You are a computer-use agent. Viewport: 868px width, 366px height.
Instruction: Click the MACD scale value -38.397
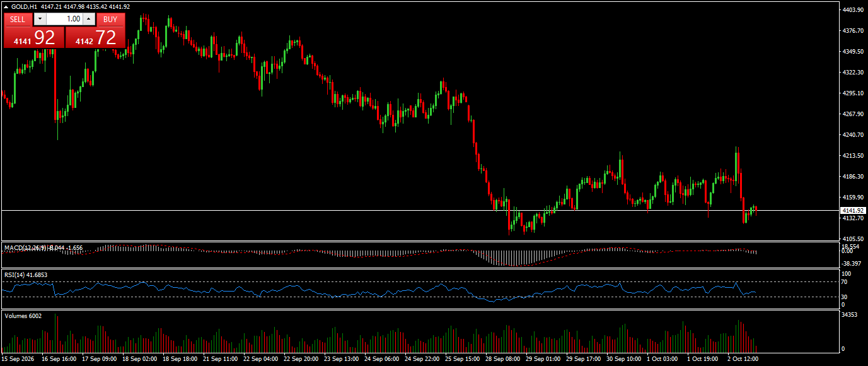point(852,263)
